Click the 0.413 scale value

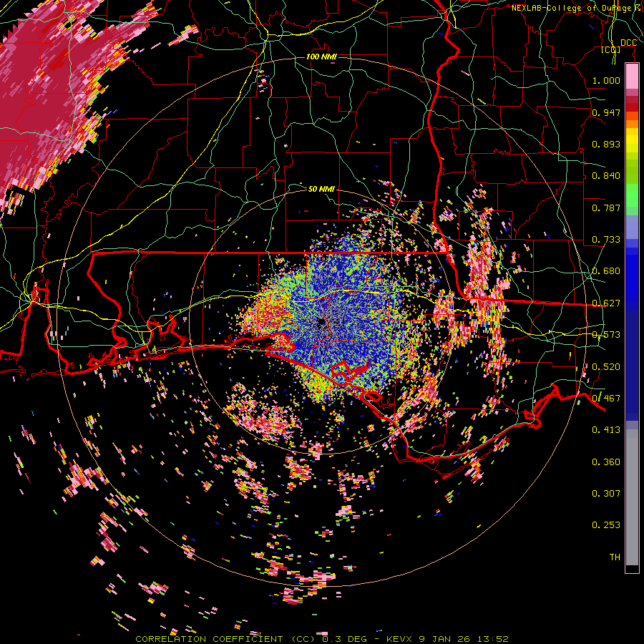[606, 430]
